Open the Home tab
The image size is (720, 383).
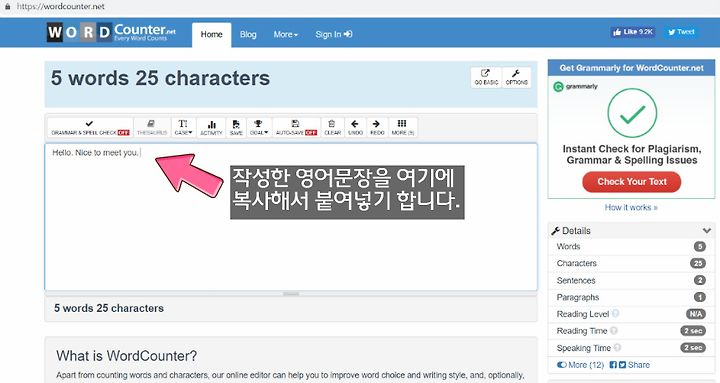[x=211, y=34]
